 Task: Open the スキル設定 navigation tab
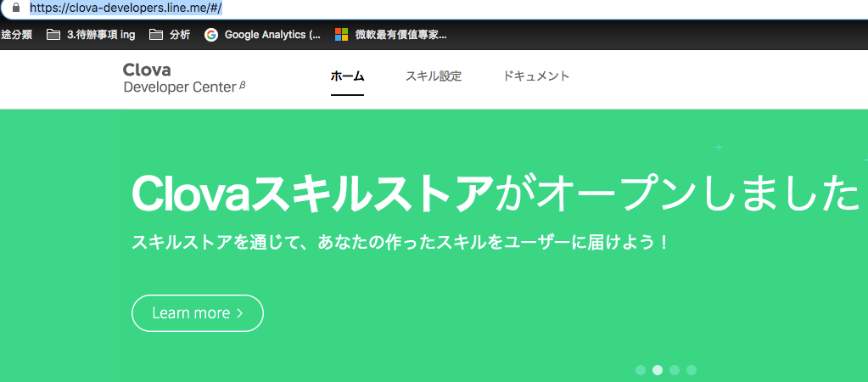tap(434, 76)
